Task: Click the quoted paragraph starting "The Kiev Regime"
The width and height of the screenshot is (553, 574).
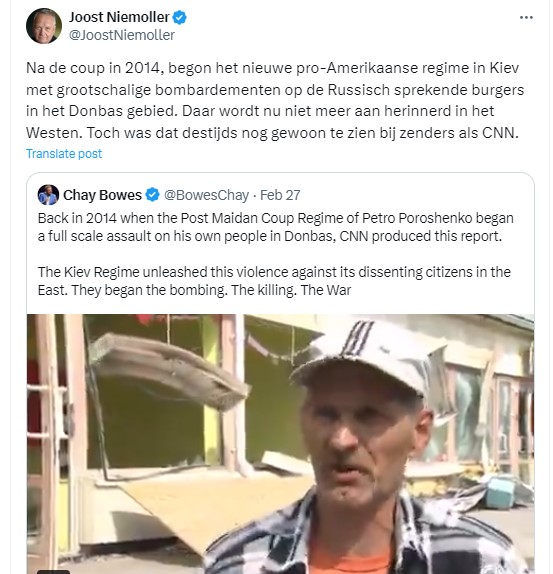Action: 274,281
